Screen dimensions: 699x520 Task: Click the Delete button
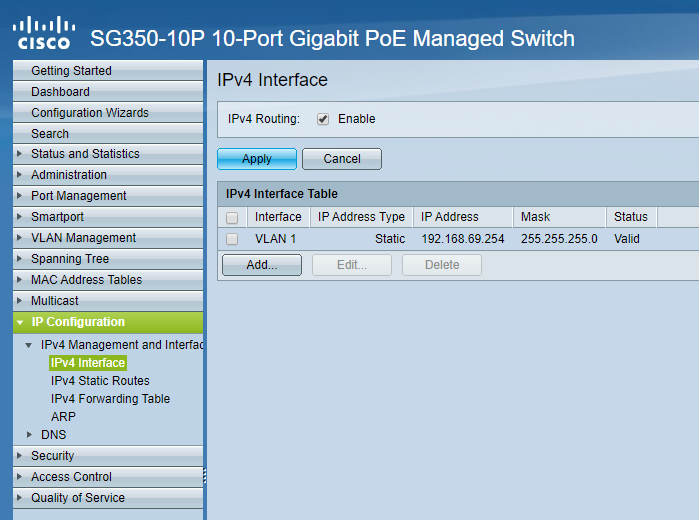click(442, 265)
